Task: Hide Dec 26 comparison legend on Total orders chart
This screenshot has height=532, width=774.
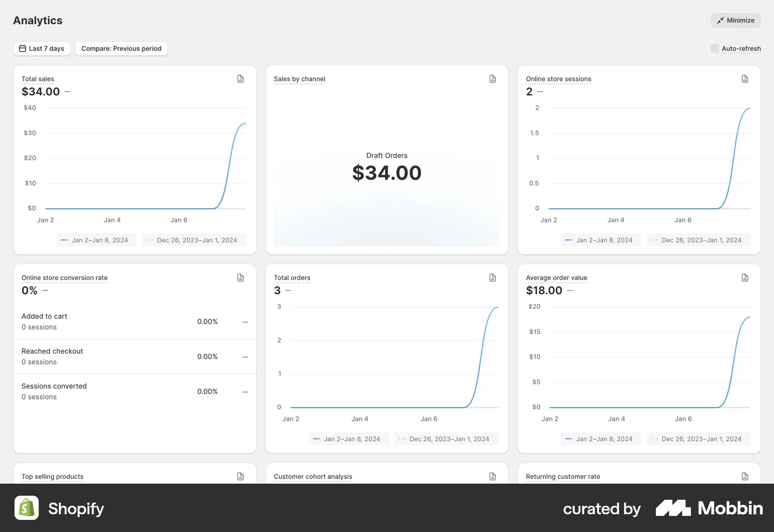Action: tap(446, 439)
